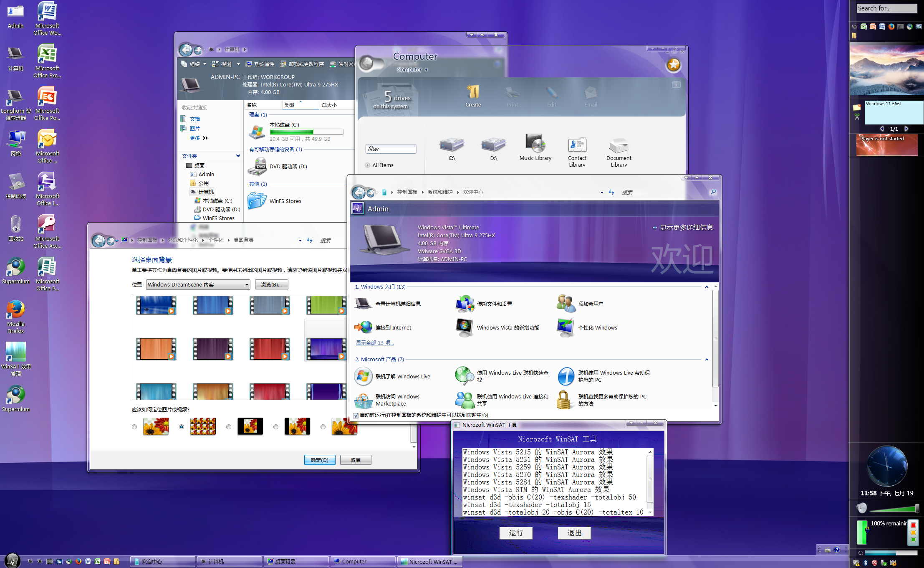Click Personalize Windows icon in Welcome Center

[x=566, y=327]
